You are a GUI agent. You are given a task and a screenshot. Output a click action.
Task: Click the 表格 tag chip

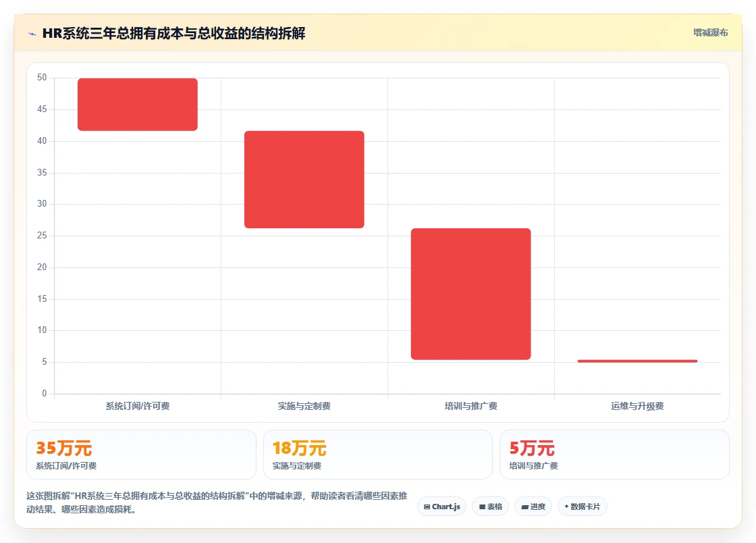(x=490, y=507)
